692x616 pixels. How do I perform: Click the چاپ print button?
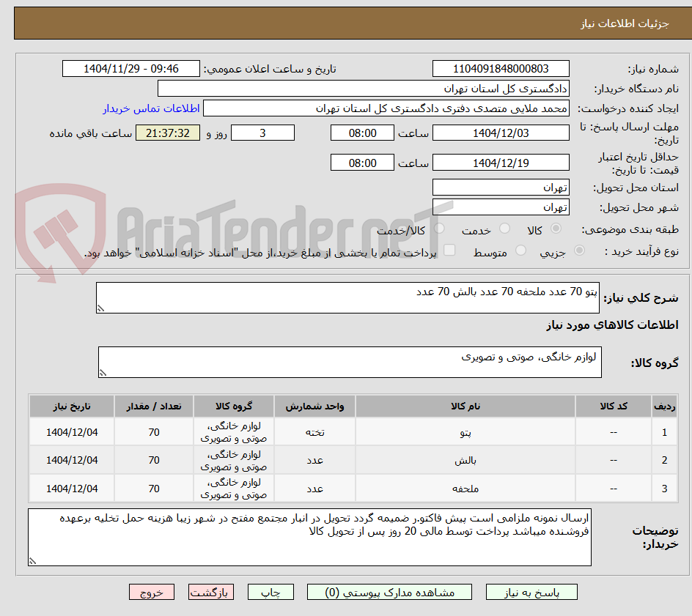(270, 592)
